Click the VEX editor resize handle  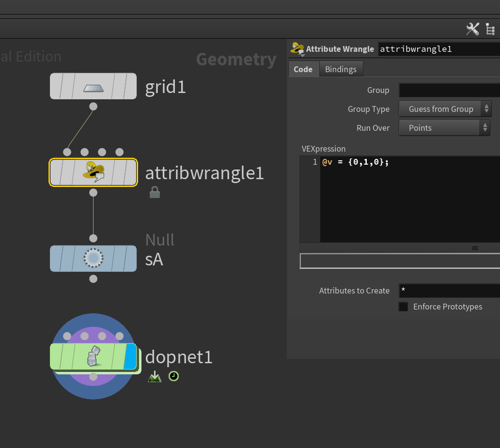pyautogui.click(x=475, y=248)
